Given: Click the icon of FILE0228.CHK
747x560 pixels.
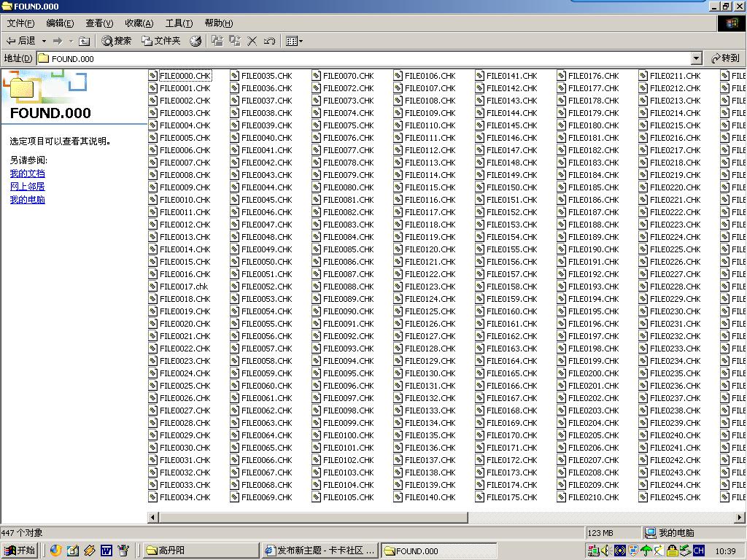Looking at the screenshot, I should [643, 286].
